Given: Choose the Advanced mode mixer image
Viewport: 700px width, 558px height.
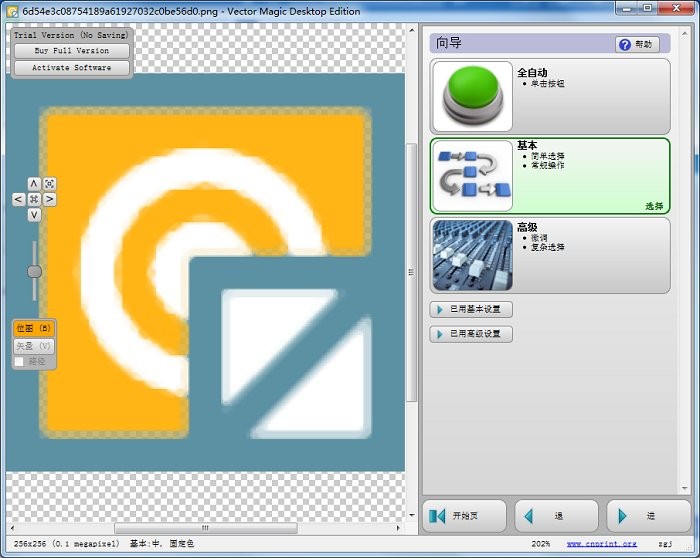Looking at the screenshot, I should (472, 255).
